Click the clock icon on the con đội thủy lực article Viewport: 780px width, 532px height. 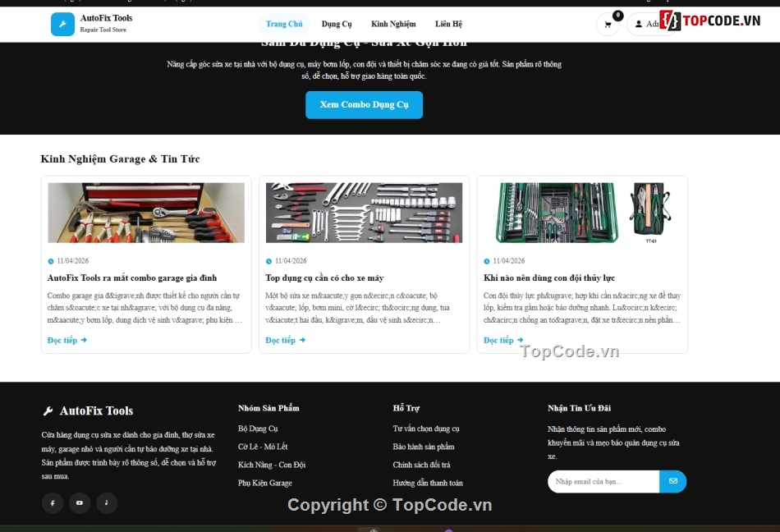point(487,261)
